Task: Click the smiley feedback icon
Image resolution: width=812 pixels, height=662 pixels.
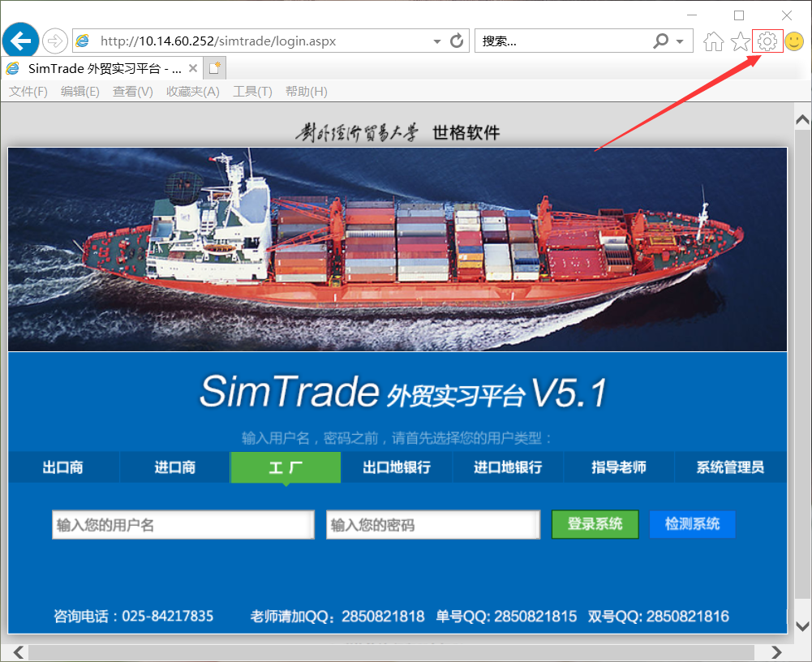Action: click(794, 41)
